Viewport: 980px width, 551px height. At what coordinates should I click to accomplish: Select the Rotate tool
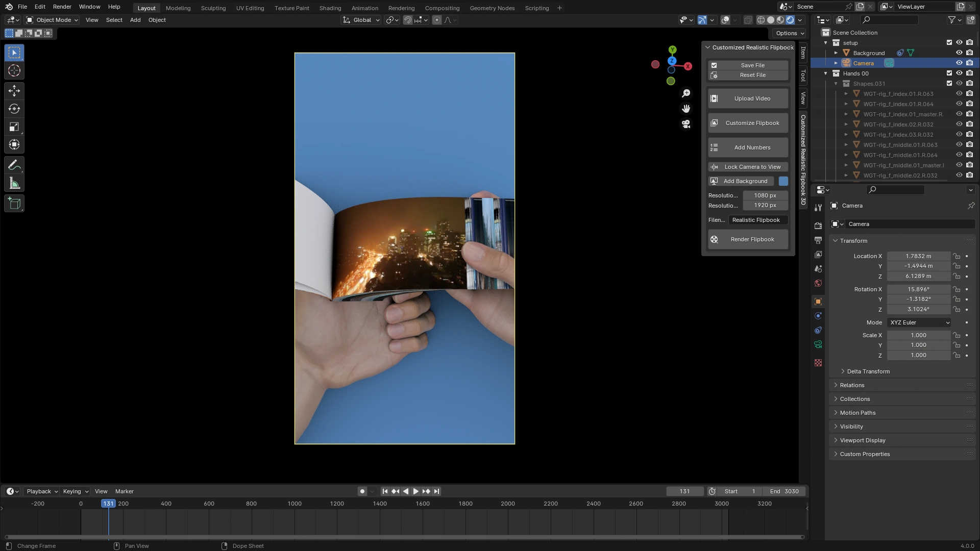click(x=14, y=109)
